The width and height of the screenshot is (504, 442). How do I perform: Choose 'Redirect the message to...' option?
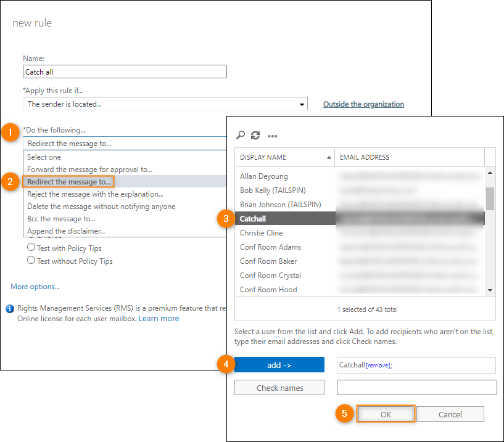tap(68, 182)
